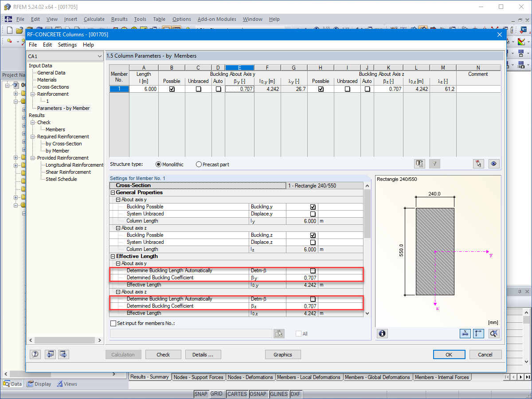532x399 pixels.
Task: Click the filter funnel icon above the table
Action: [x=434, y=164]
